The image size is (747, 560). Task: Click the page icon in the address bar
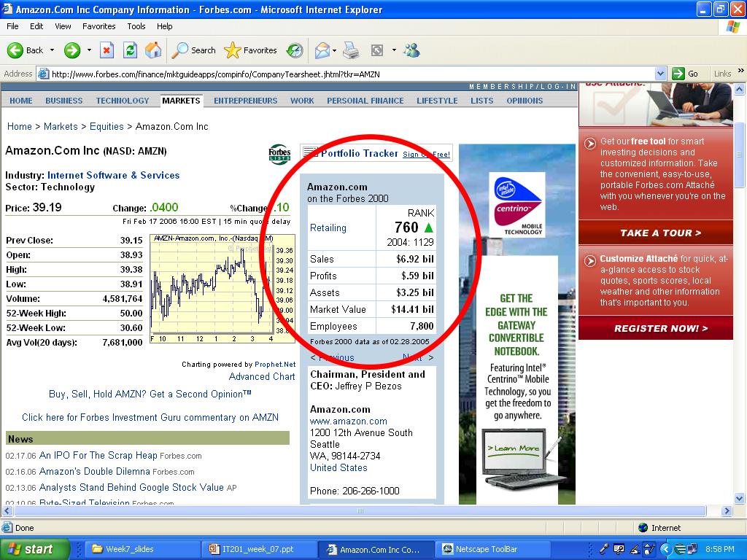[43, 74]
